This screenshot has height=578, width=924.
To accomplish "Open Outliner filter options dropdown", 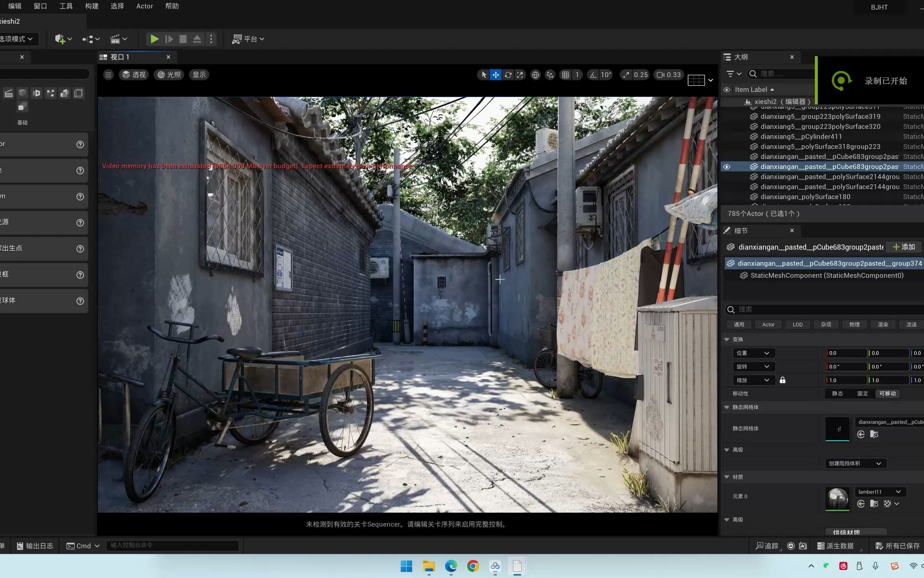I will [x=734, y=74].
